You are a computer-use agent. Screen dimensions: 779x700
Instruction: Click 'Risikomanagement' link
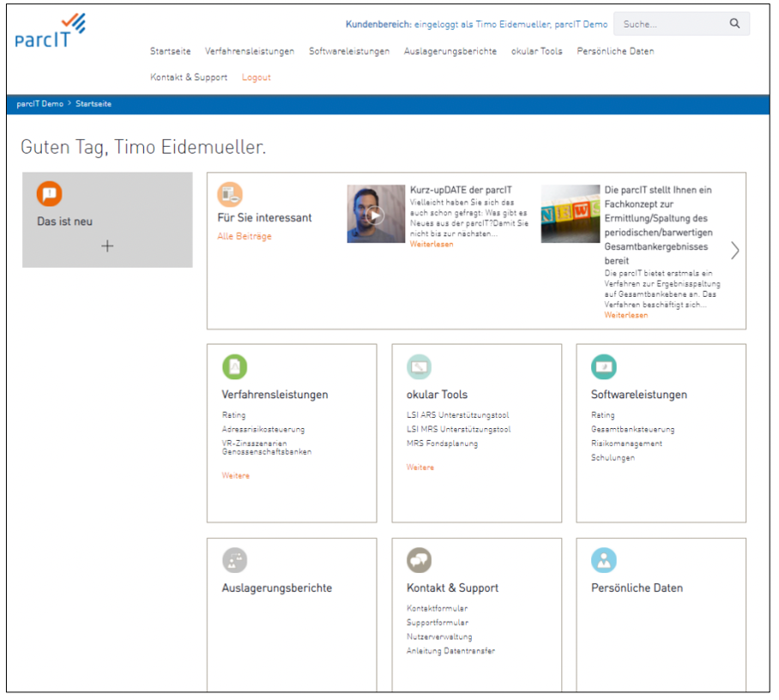626,444
